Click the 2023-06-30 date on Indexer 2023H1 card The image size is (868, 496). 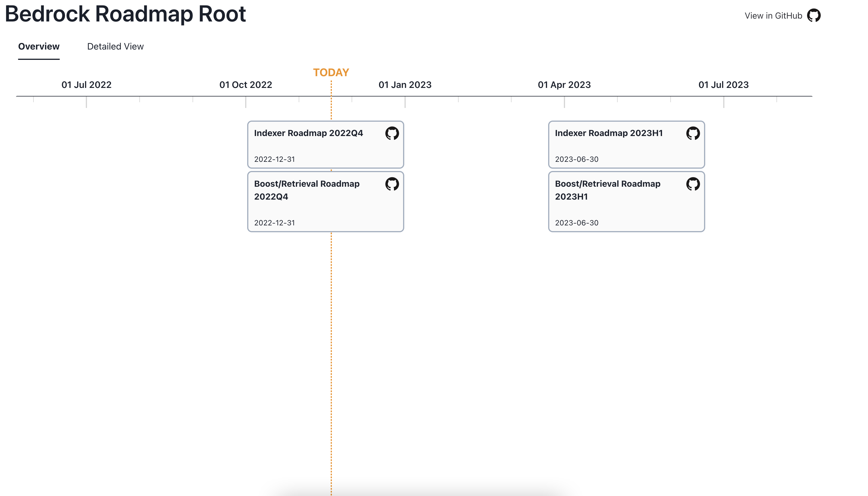click(x=576, y=159)
